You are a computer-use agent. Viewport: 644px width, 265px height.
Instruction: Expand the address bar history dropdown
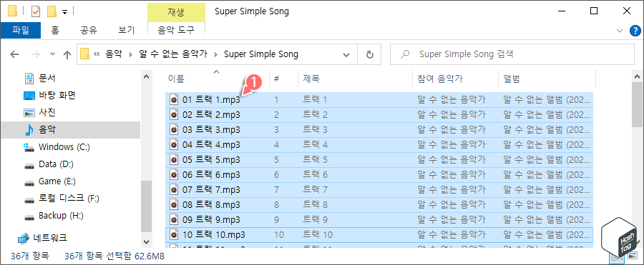pyautogui.click(x=346, y=54)
